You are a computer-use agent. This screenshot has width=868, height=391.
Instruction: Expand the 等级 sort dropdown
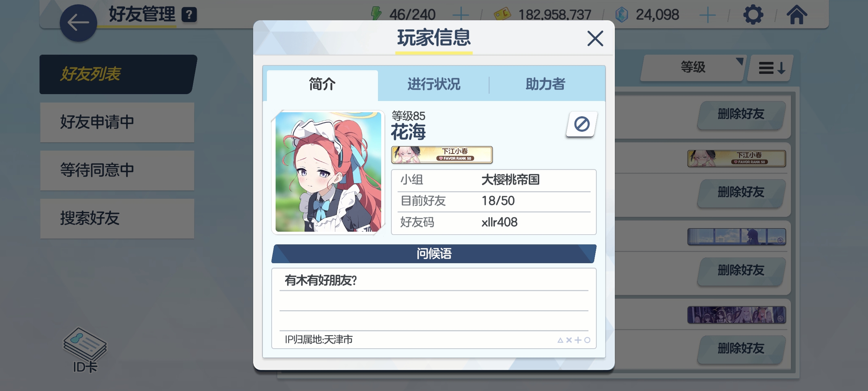[x=693, y=68]
